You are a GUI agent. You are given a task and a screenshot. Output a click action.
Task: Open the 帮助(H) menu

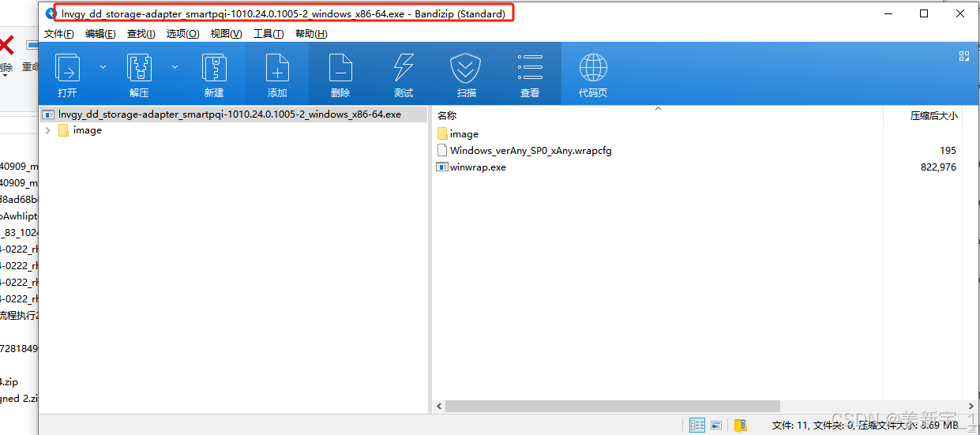[311, 34]
